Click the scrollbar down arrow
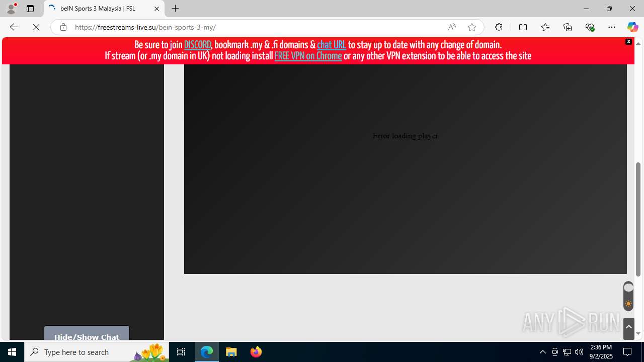 tap(638, 334)
